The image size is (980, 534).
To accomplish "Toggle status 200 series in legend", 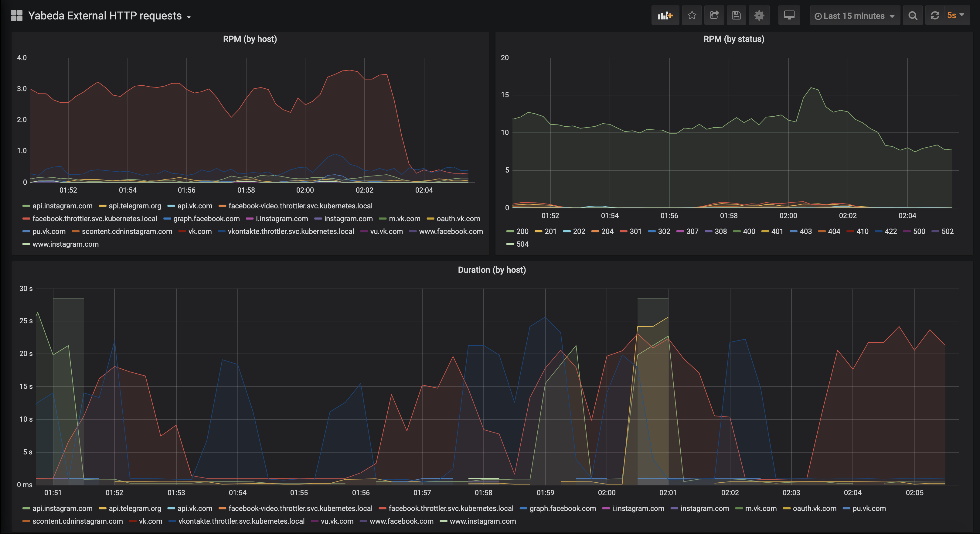I will 522,231.
